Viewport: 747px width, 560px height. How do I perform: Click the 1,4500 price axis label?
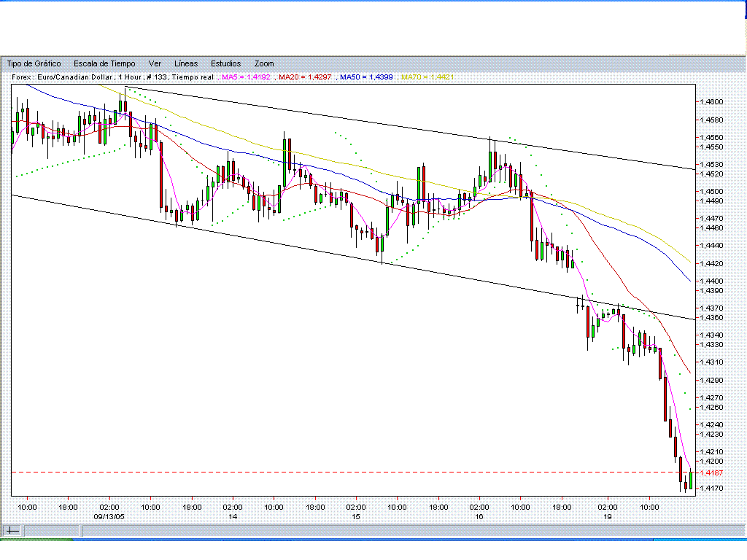(x=712, y=192)
